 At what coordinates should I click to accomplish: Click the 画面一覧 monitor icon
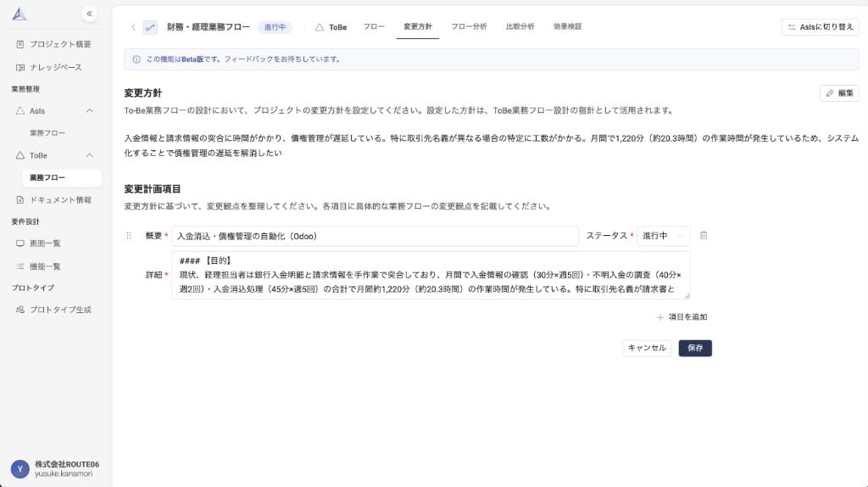[20, 243]
